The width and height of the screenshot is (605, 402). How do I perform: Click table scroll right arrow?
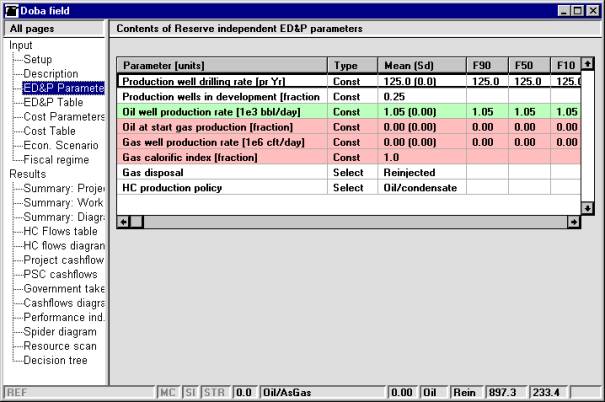click(x=574, y=222)
